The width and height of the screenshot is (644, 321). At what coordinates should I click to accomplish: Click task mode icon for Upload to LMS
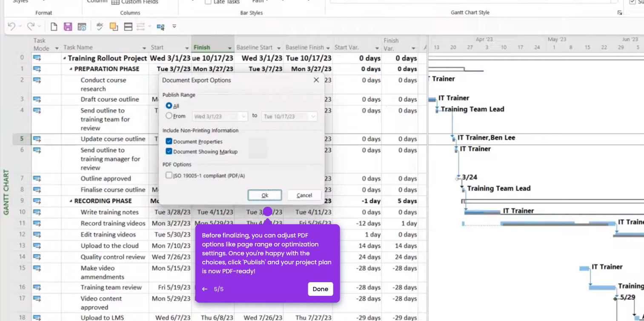(x=37, y=318)
